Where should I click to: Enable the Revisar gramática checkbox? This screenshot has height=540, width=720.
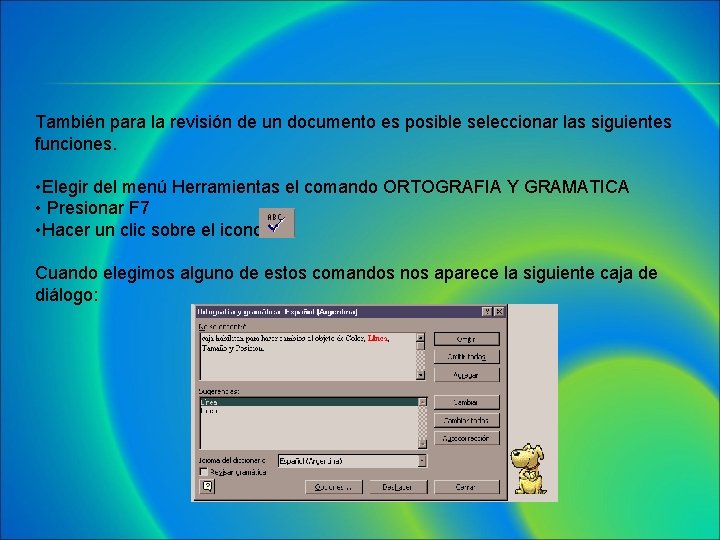(x=204, y=472)
